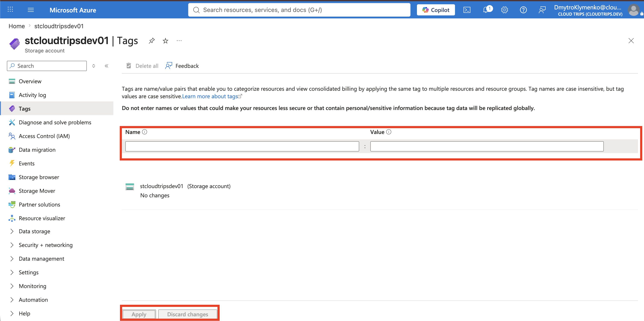Focus the sidebar Search box
Screen dimensions: 644x321
[47, 66]
